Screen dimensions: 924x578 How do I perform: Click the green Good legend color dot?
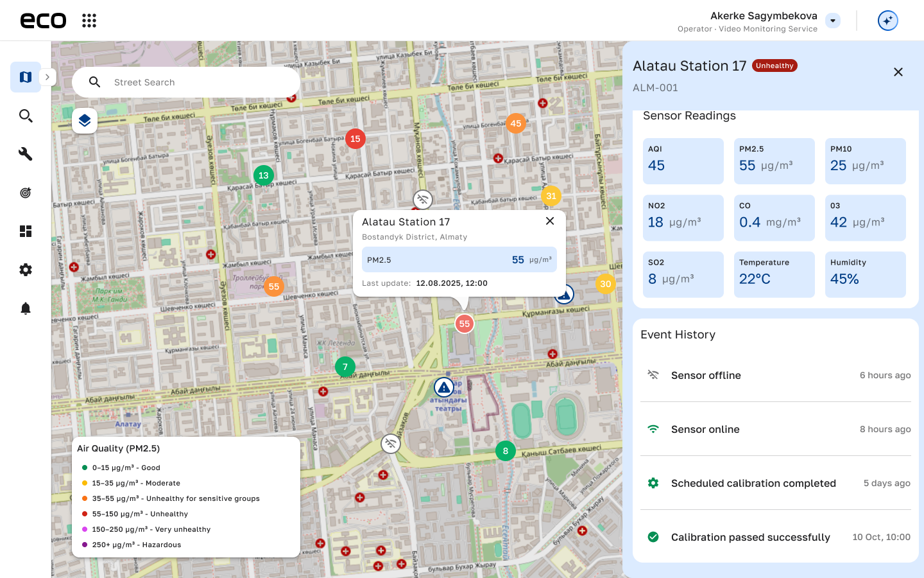(85, 468)
